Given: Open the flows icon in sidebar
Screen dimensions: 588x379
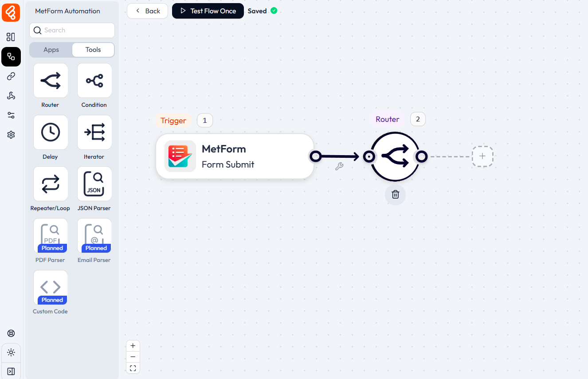Looking at the screenshot, I should [11, 57].
